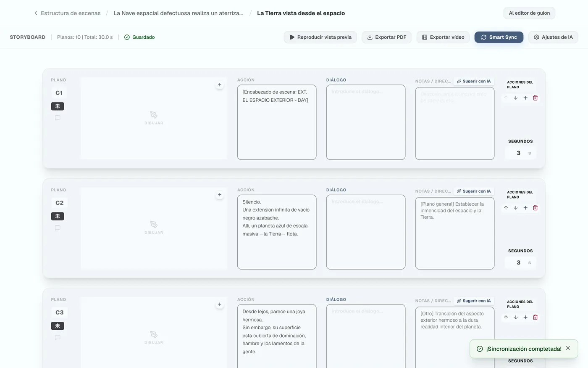
Task: Add a new shot after C1
Action: (x=525, y=98)
